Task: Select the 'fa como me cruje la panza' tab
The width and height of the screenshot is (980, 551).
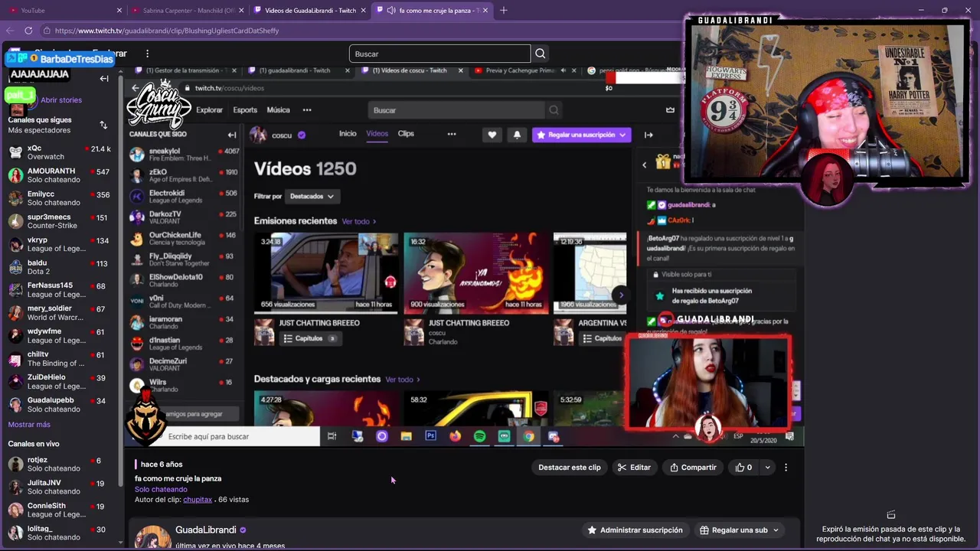Action: point(433,11)
